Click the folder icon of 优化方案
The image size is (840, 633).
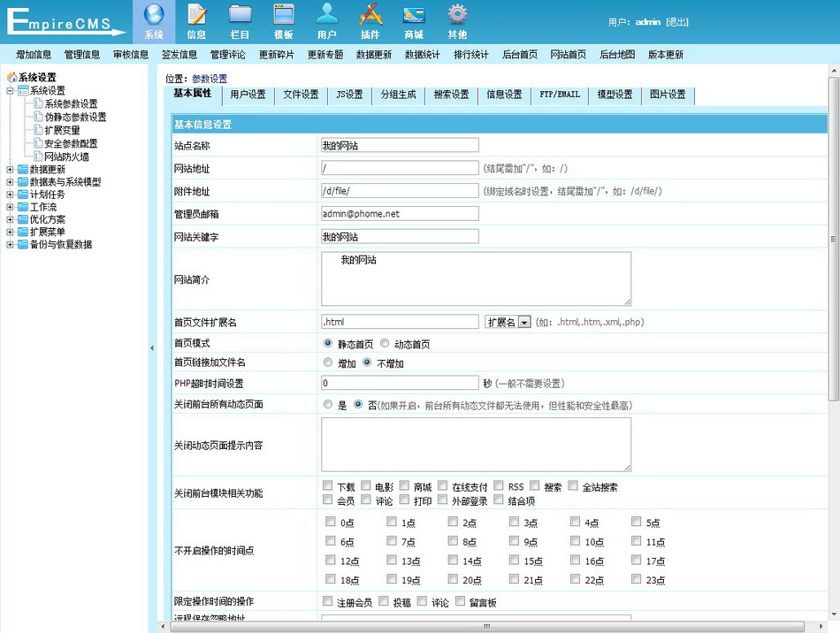pos(22,219)
